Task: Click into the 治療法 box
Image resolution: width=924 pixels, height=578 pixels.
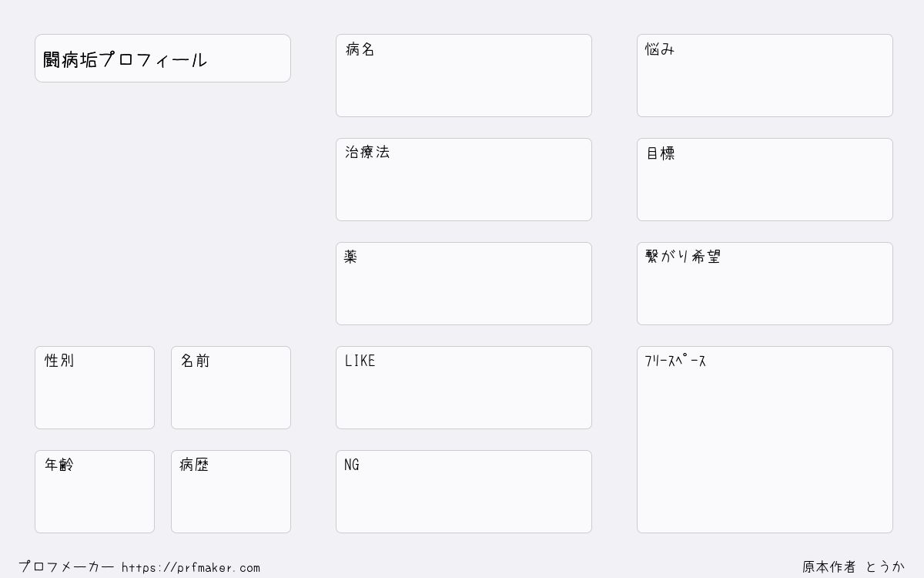Action: tap(464, 180)
